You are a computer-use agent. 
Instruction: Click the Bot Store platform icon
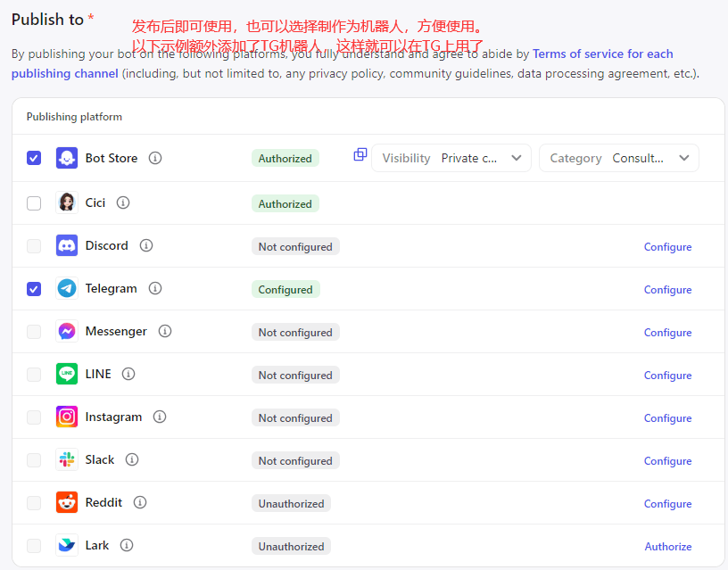pos(67,158)
